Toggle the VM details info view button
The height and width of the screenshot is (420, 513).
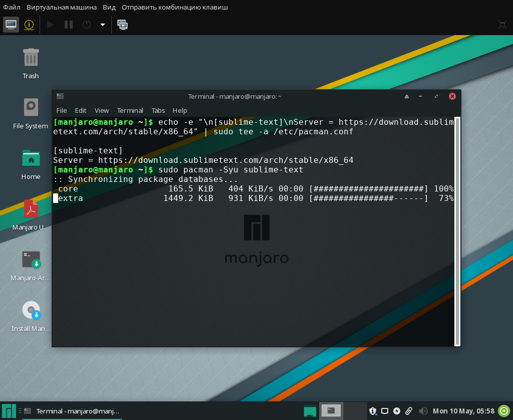29,24
